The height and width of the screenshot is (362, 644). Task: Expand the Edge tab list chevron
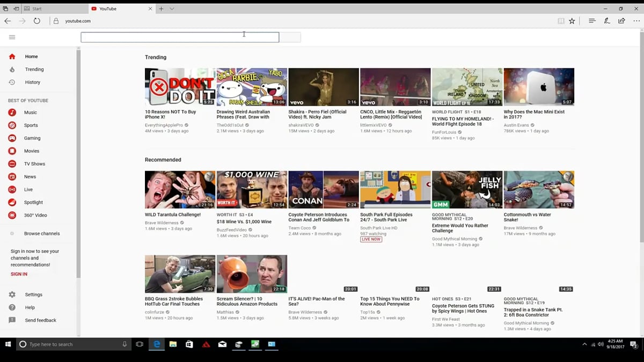click(x=172, y=9)
